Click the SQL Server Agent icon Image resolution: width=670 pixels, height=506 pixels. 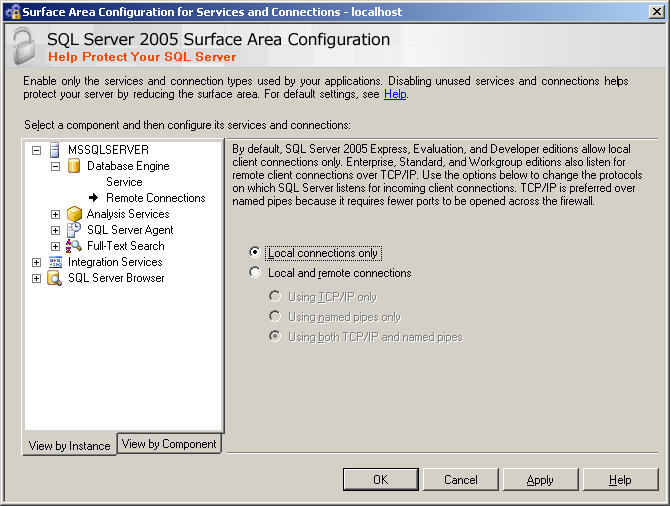pyautogui.click(x=74, y=230)
